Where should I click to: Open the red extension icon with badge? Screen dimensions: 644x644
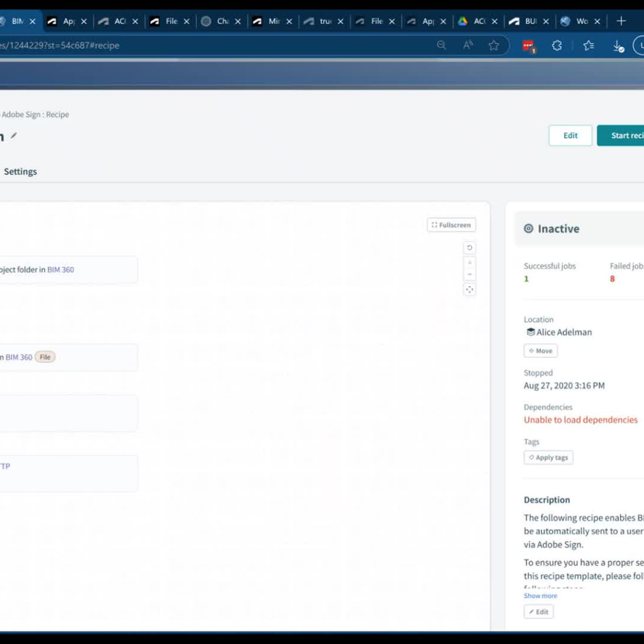(x=528, y=46)
